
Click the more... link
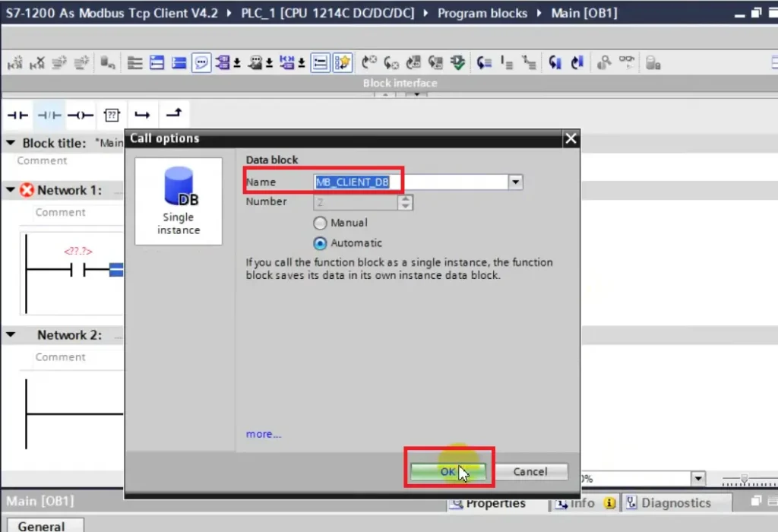coord(263,434)
